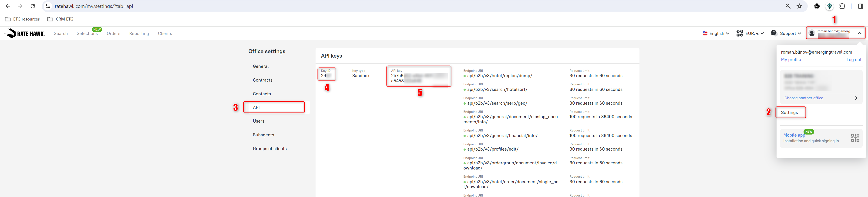Click the browser back arrow
Screen dimensions: 868x197
(8, 6)
